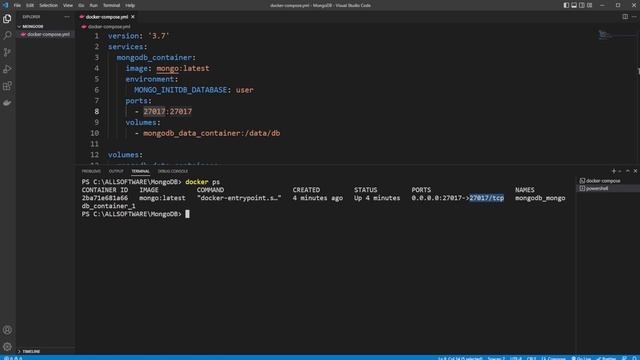The height and width of the screenshot is (360, 640).
Task: Open the View menu
Action: click(x=68, y=5)
